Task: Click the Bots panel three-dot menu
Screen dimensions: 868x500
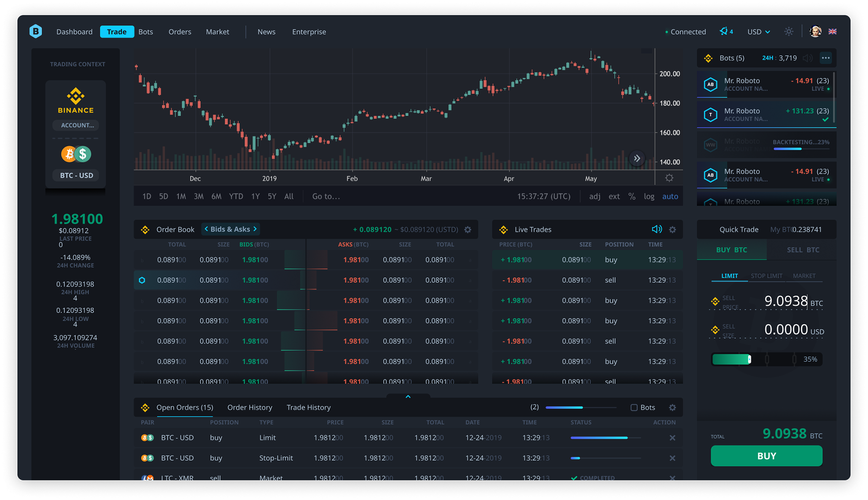Action: (x=826, y=58)
